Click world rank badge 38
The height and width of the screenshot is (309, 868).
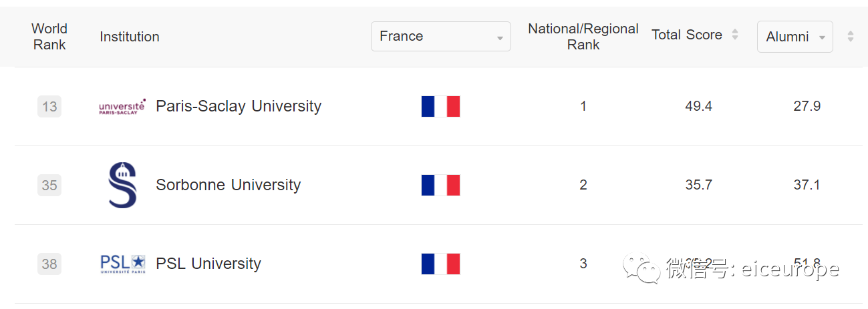(49, 264)
